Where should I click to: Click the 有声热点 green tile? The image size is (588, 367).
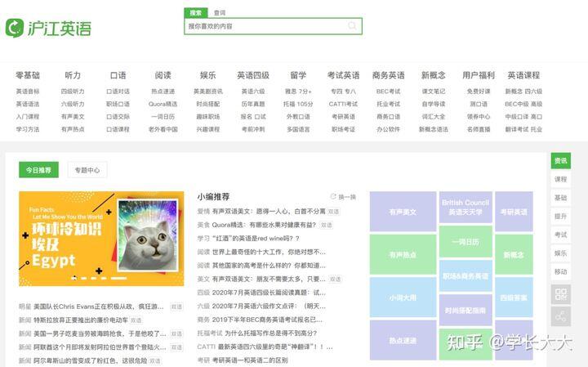point(403,254)
